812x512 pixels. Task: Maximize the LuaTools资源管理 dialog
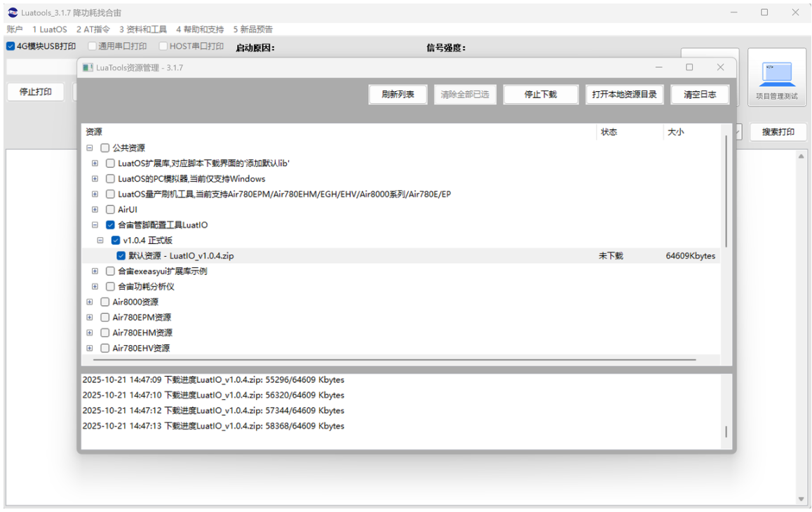coord(689,67)
